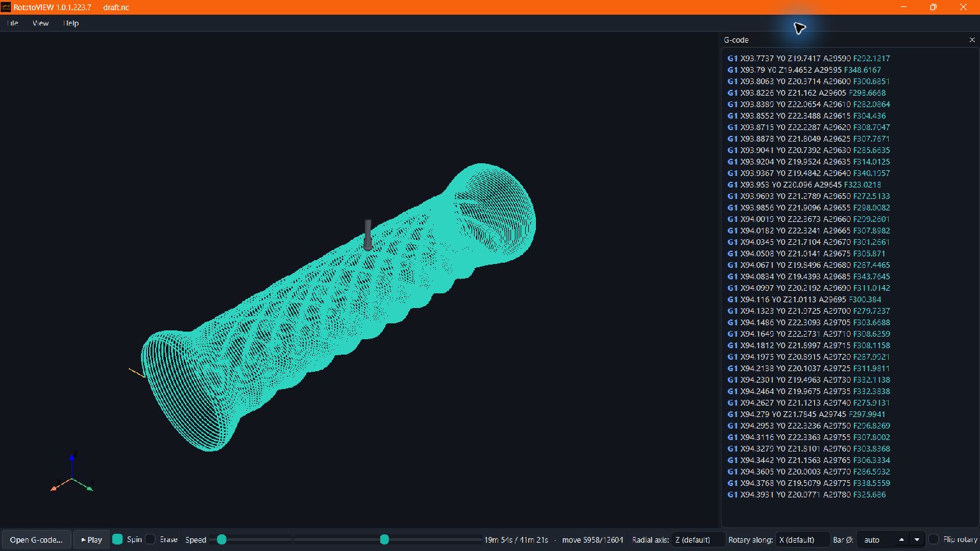Click the Bar Ø up arrow
This screenshot has width=980, height=551.
point(902,540)
